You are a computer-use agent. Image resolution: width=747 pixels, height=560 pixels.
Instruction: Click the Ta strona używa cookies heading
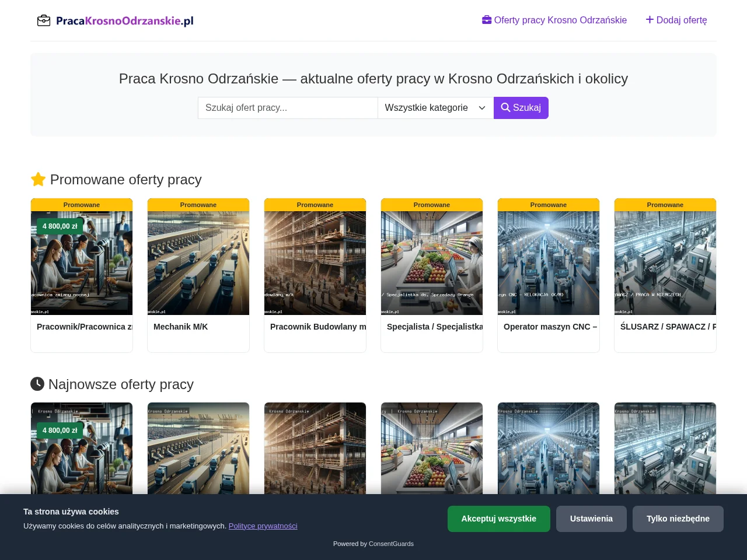coord(71,512)
